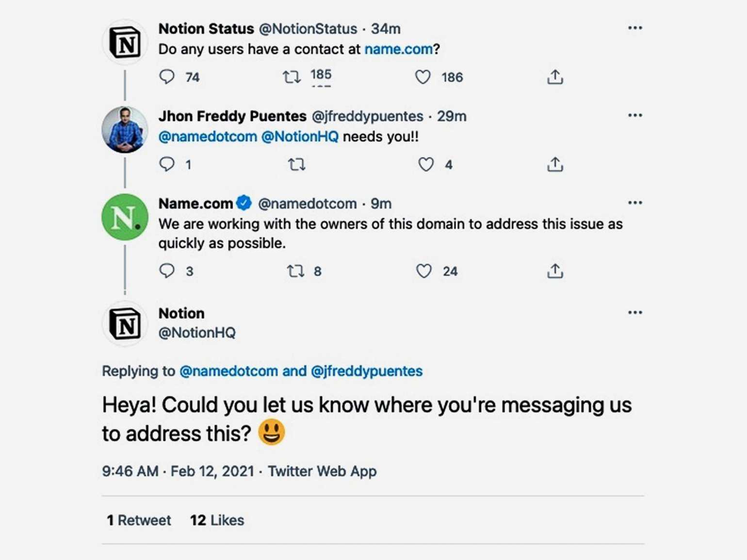Like the Name.com tweet
Image resolution: width=747 pixels, height=560 pixels.
click(x=424, y=271)
